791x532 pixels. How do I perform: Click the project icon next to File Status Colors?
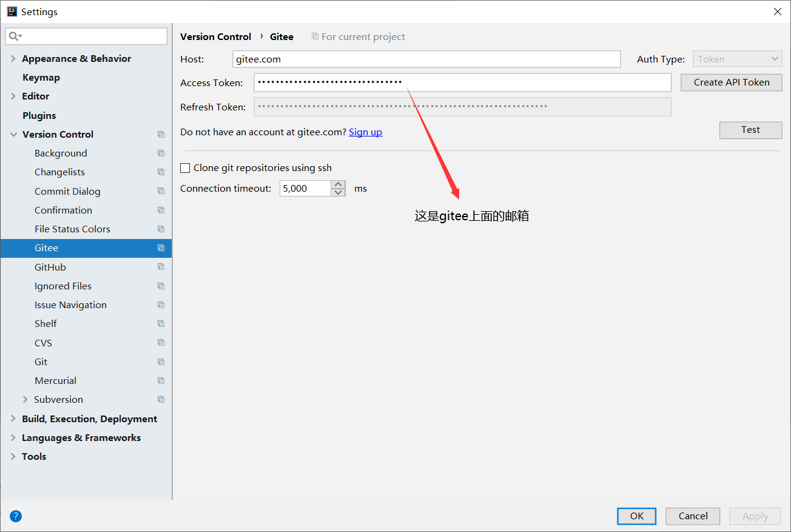pyautogui.click(x=161, y=229)
